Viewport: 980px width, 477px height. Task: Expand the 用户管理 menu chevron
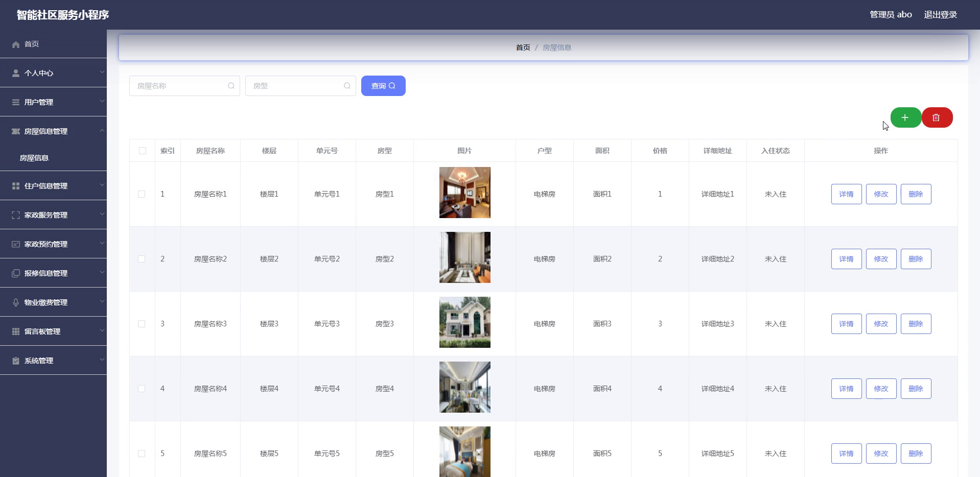(102, 102)
